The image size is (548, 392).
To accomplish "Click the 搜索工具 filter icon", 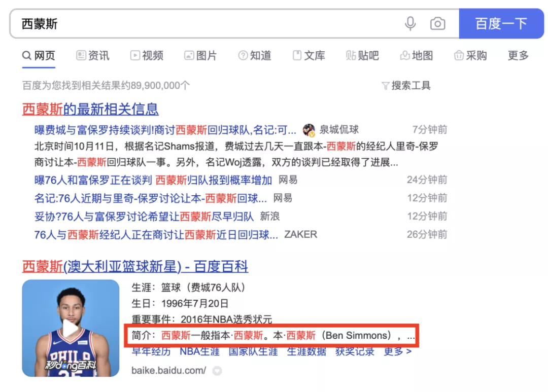I will click(x=385, y=86).
